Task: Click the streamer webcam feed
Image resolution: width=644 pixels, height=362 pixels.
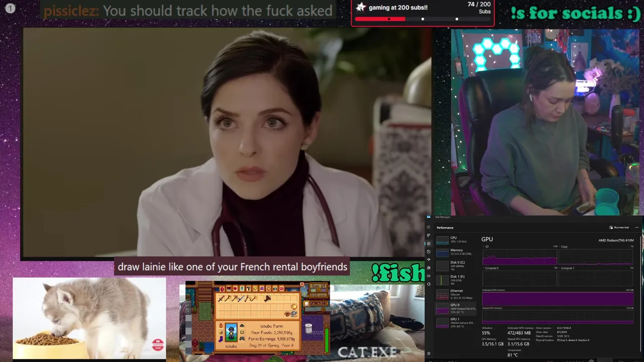Action: point(545,122)
